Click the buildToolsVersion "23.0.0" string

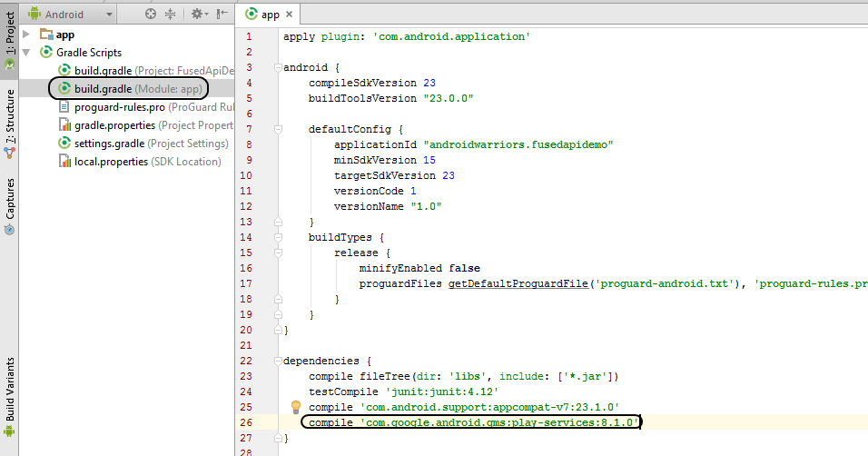coord(449,99)
